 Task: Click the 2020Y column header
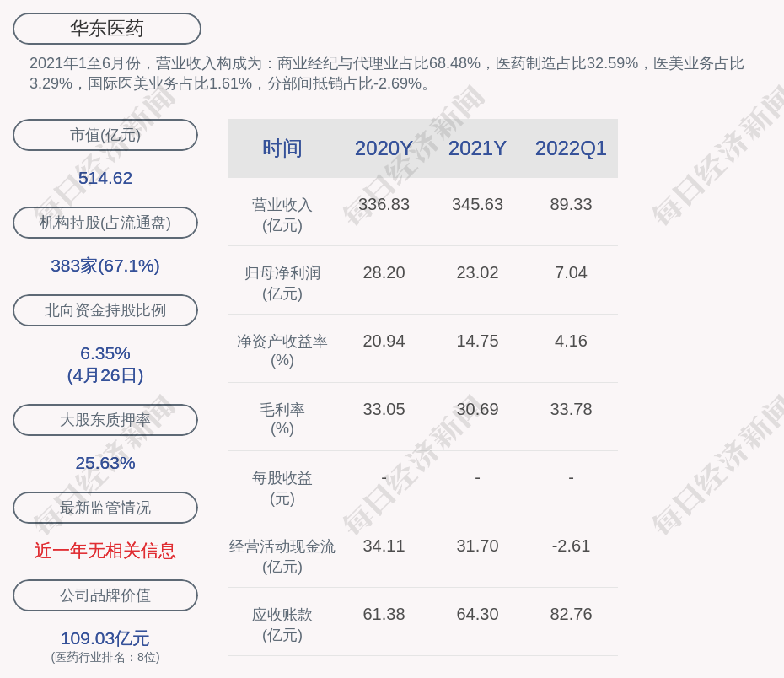(x=384, y=148)
